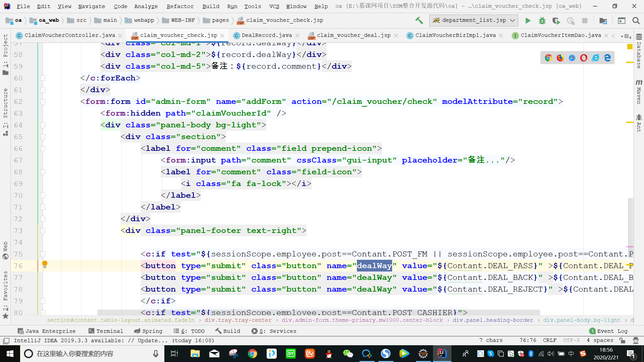Toggle read-only lock icon in status bar
This screenshot has height=362, width=644.
click(622, 341)
